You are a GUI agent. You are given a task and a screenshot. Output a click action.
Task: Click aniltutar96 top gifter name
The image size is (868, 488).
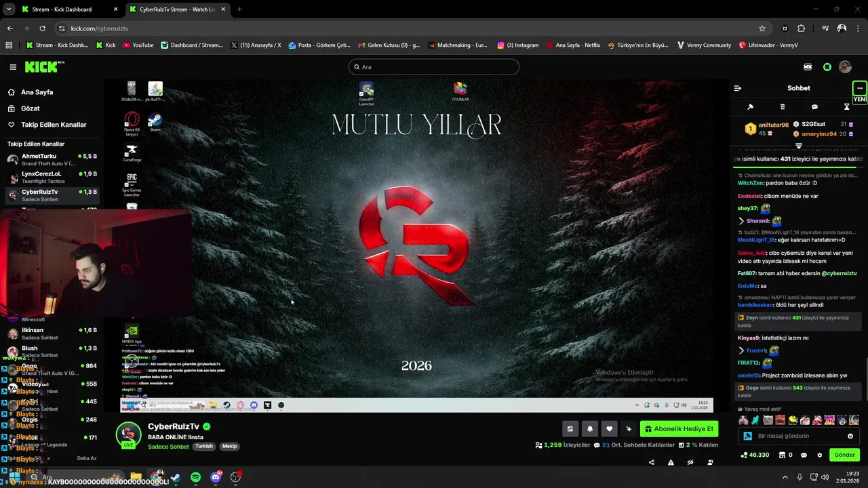[x=773, y=125]
